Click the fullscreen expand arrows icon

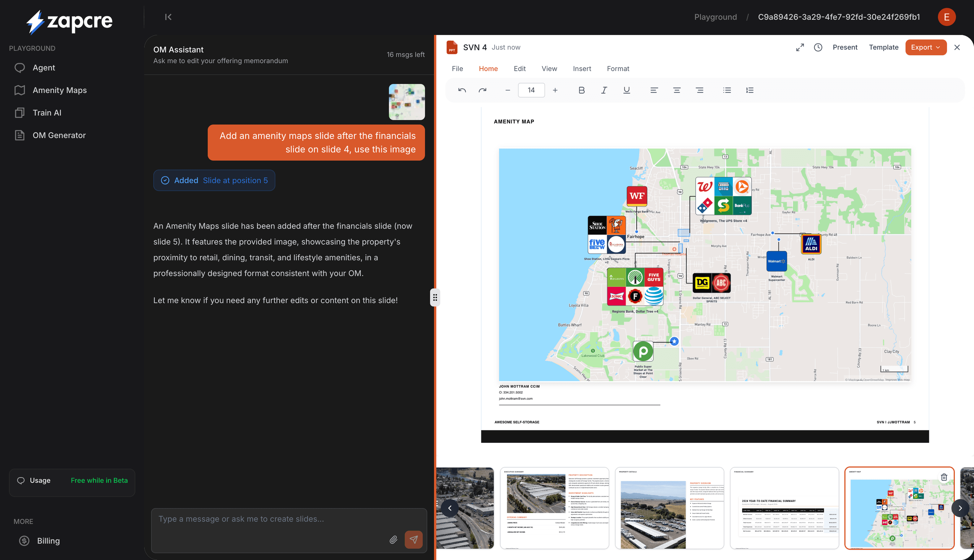[800, 47]
